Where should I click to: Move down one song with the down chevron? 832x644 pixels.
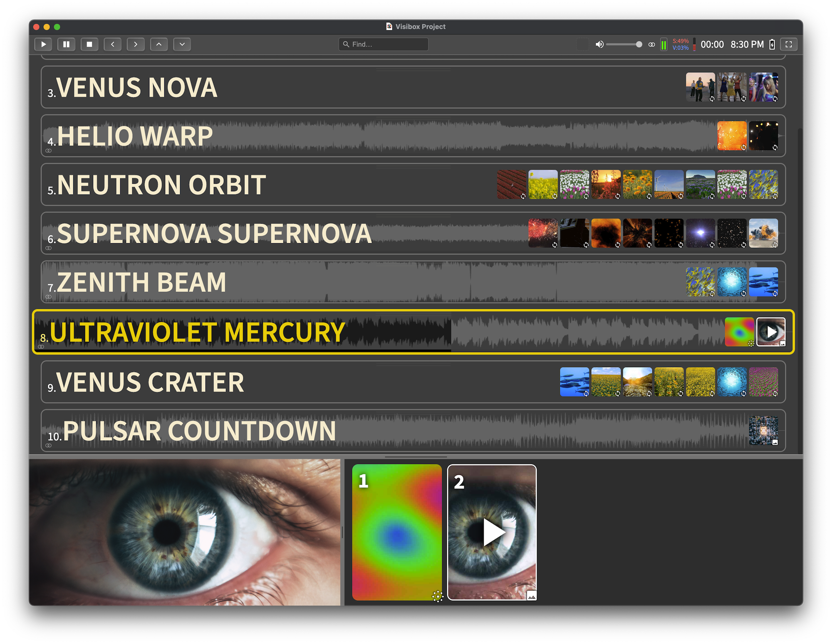click(x=182, y=44)
